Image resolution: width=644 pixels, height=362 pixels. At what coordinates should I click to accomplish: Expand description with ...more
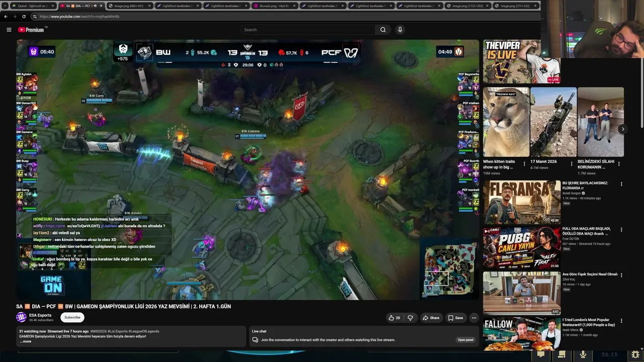pos(26,341)
